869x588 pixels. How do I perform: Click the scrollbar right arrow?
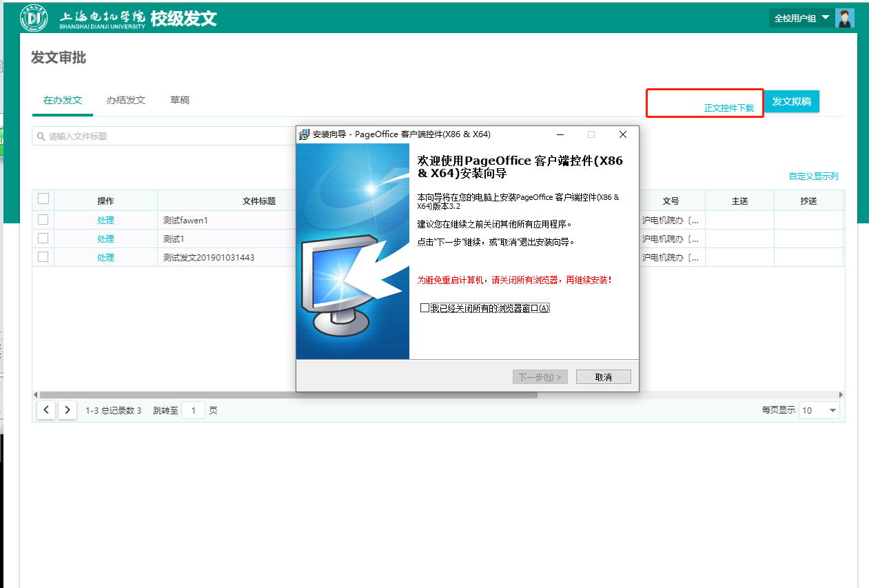(841, 395)
